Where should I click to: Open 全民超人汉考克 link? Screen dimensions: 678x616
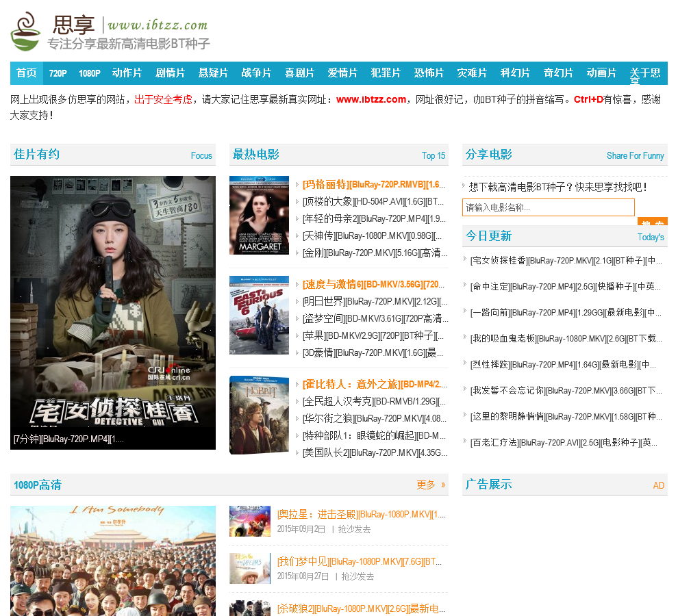click(x=374, y=401)
